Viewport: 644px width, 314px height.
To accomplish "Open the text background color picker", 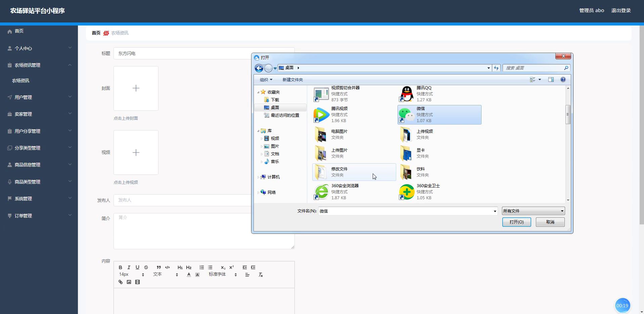I will [x=197, y=275].
